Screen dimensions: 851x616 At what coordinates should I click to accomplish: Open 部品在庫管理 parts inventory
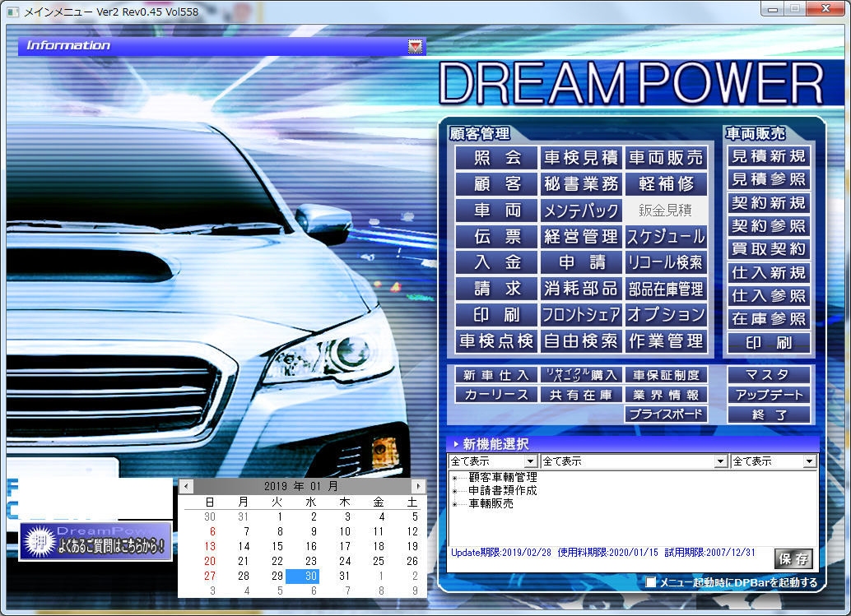[666, 289]
